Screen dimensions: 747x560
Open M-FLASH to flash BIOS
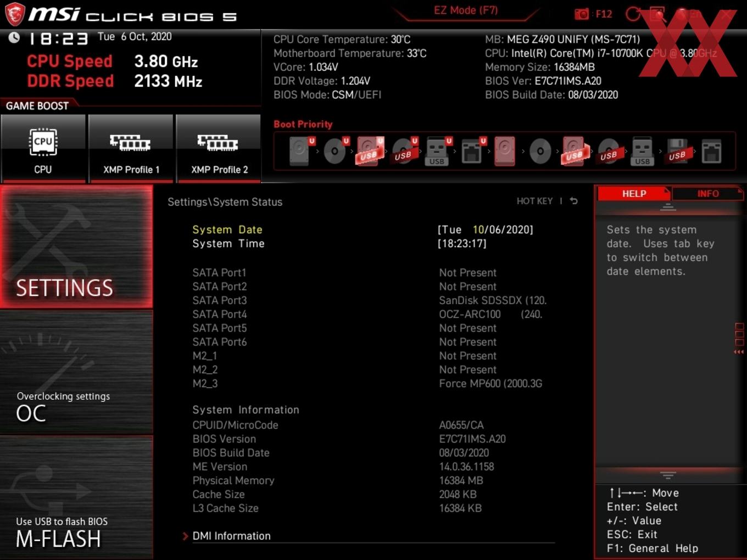pyautogui.click(x=76, y=497)
